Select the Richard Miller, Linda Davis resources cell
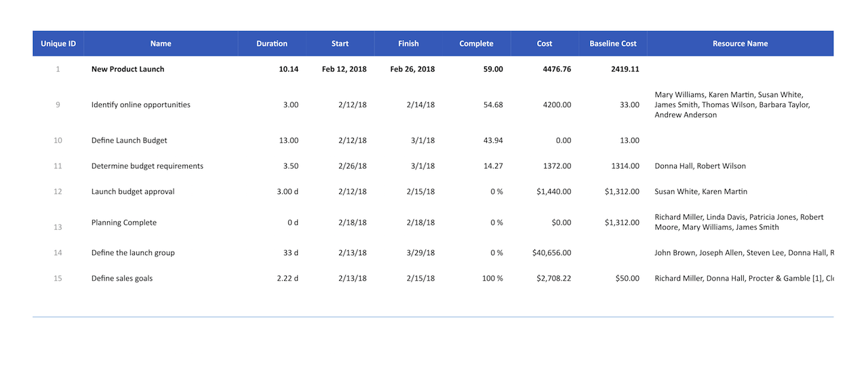868x369 pixels. (x=739, y=222)
